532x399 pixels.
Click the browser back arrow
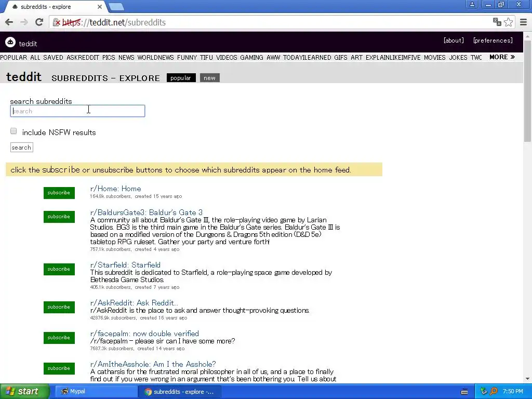click(x=9, y=22)
